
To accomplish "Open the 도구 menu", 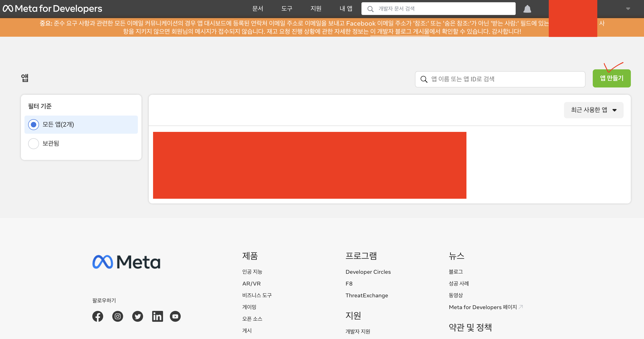I will click(x=287, y=9).
